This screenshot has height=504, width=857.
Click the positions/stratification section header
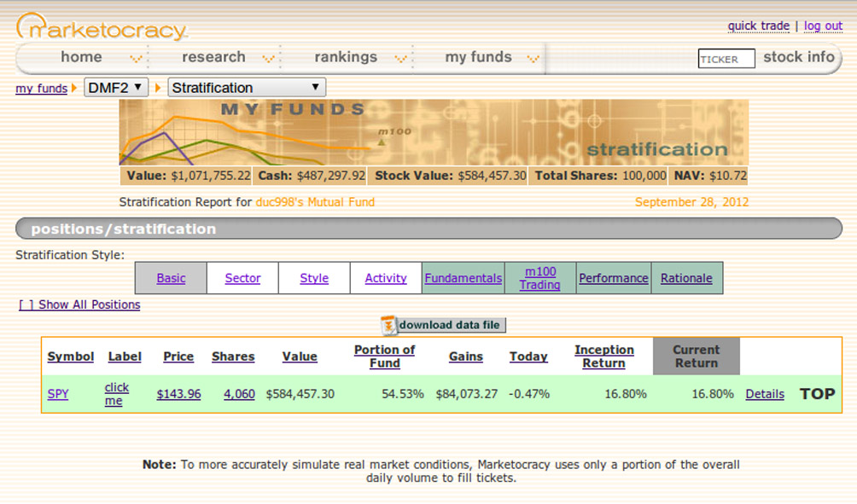(429, 229)
